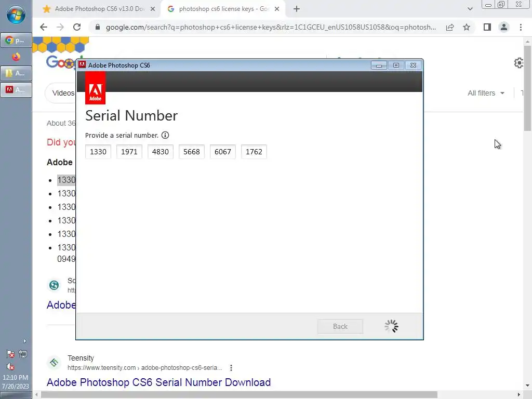532x399 pixels.
Task: Open Teensity result three-dot options
Action: coord(231,368)
